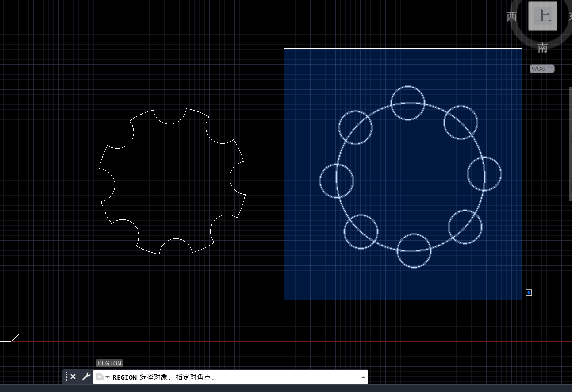Open the recent commands dropdown in command line

103,377
